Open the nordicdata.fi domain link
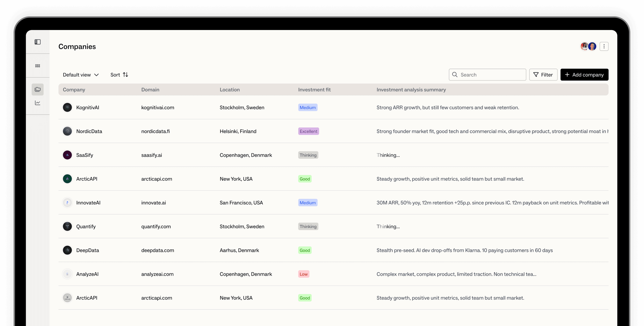 pyautogui.click(x=155, y=131)
